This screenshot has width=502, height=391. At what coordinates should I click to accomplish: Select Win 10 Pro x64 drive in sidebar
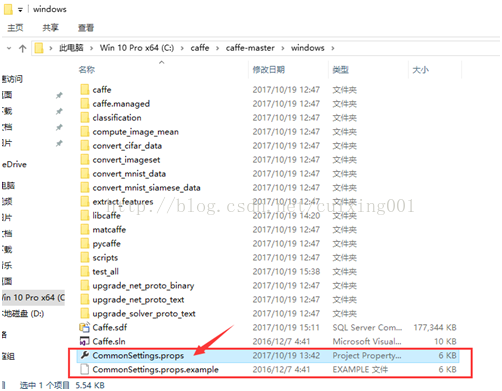click(x=33, y=297)
